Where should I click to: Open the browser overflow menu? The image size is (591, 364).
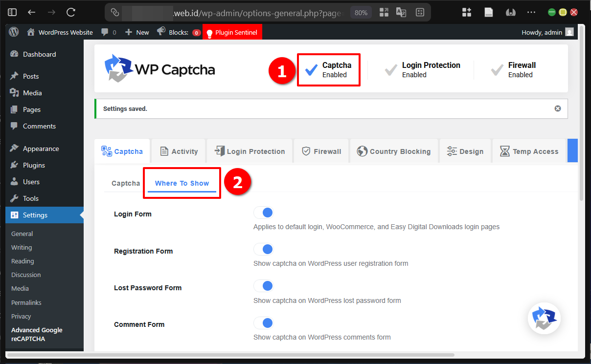[531, 12]
